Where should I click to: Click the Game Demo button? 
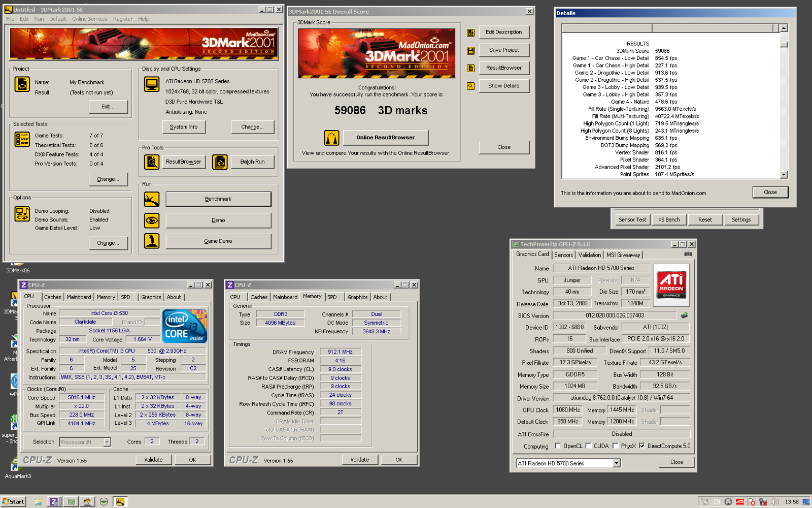218,241
